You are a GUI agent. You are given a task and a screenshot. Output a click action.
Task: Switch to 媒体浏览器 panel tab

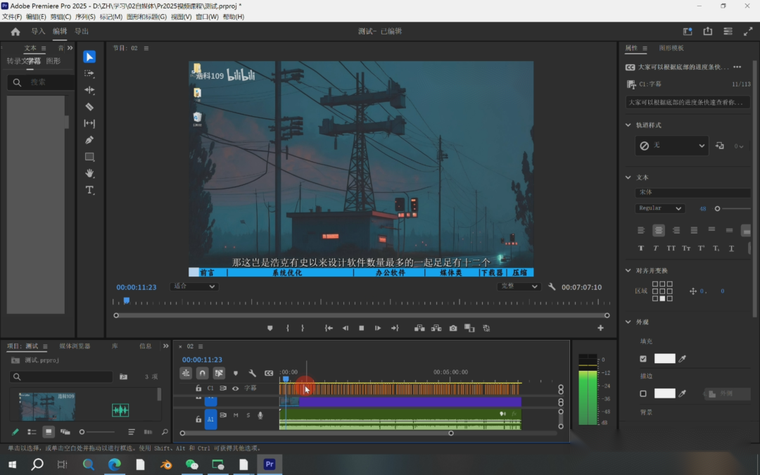click(75, 346)
